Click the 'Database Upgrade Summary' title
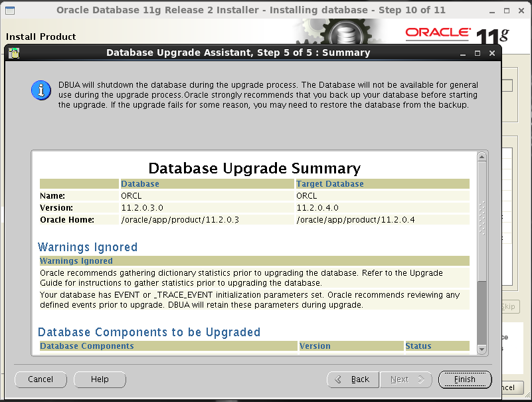 (254, 168)
